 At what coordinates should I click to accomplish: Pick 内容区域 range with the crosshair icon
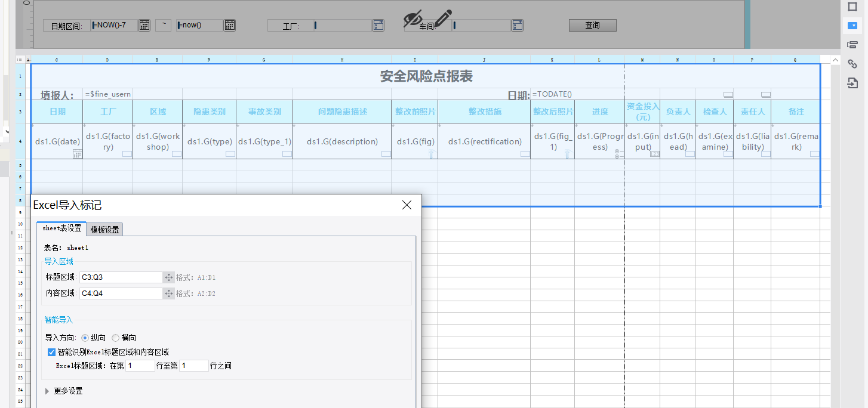coord(169,293)
